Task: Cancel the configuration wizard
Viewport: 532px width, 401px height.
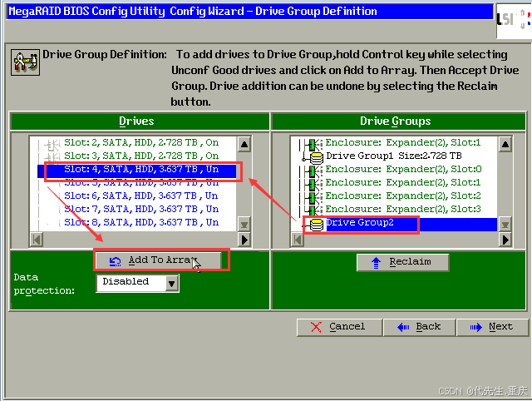Action: (x=339, y=327)
